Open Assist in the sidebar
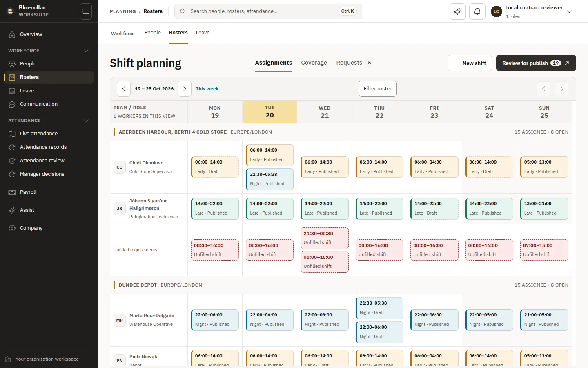 (x=49, y=210)
